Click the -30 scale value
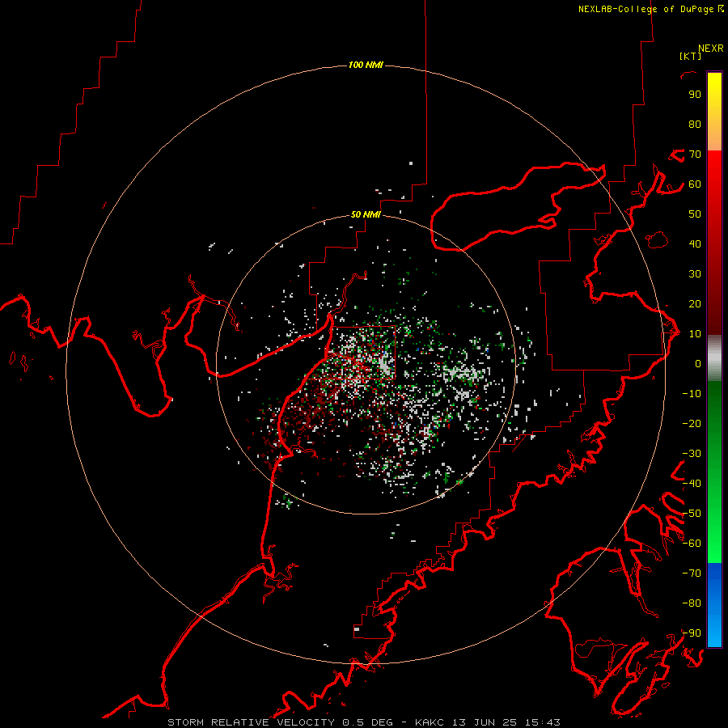 click(x=692, y=454)
